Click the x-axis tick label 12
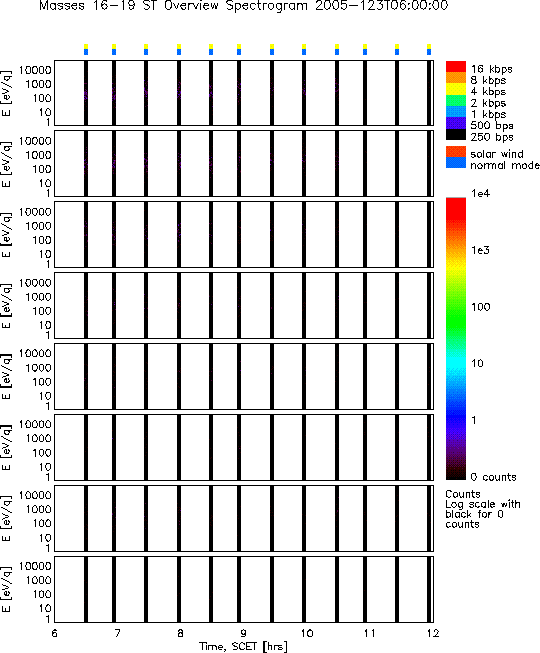Image resolution: width=540 pixels, height=653 pixels. point(433,633)
